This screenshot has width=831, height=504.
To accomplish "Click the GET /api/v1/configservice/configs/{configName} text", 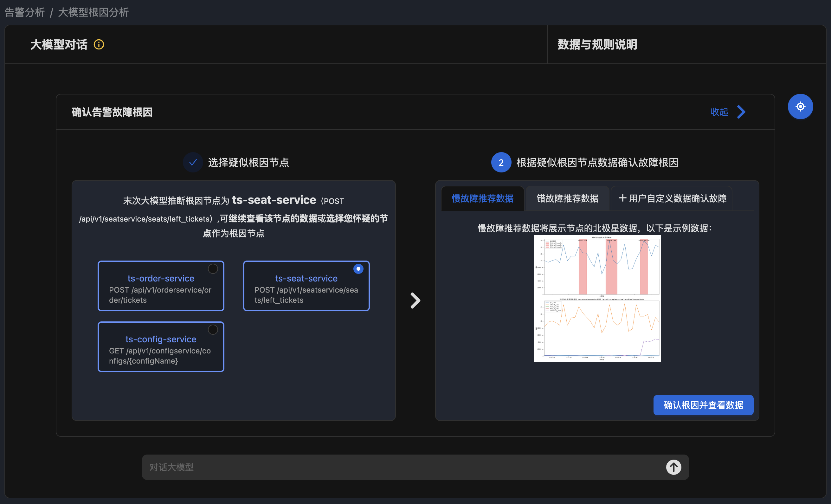I will (x=160, y=356).
